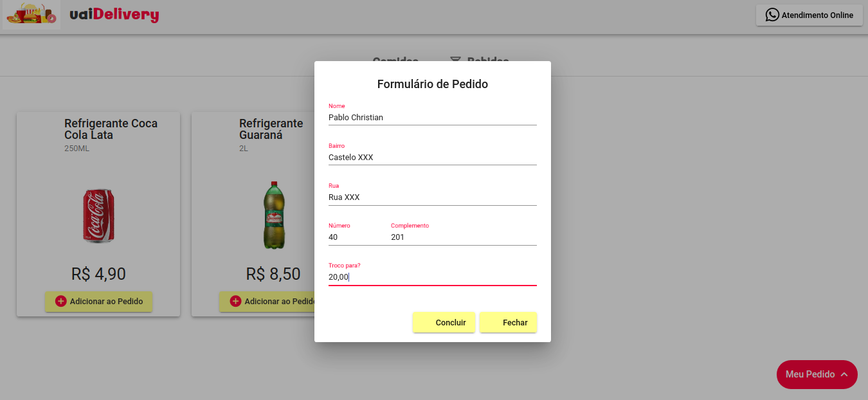Click the uaiDelivery food logo image
This screenshot has height=400, width=868.
(x=32, y=14)
